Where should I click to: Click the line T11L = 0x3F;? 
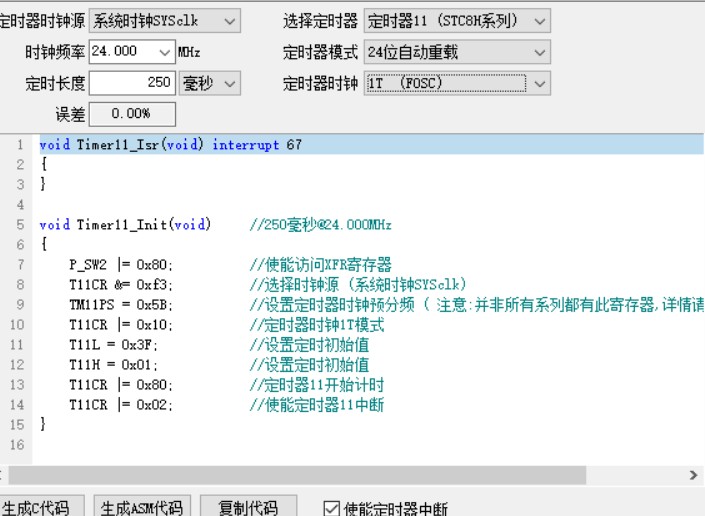pyautogui.click(x=113, y=345)
